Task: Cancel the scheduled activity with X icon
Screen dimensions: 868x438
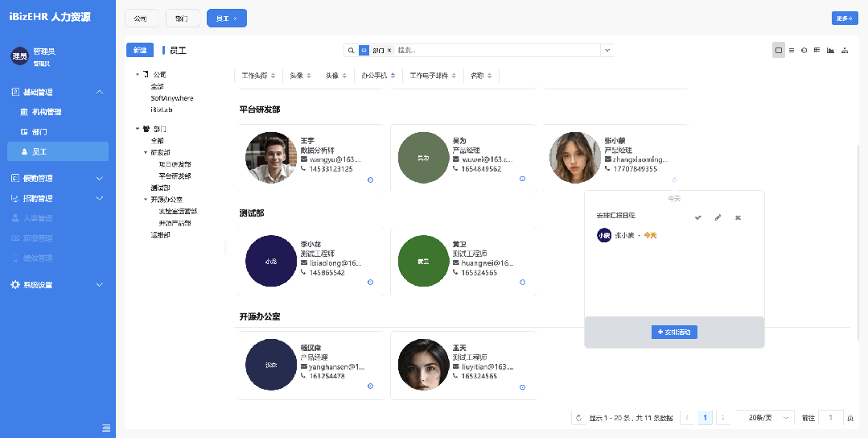Action: (x=738, y=217)
